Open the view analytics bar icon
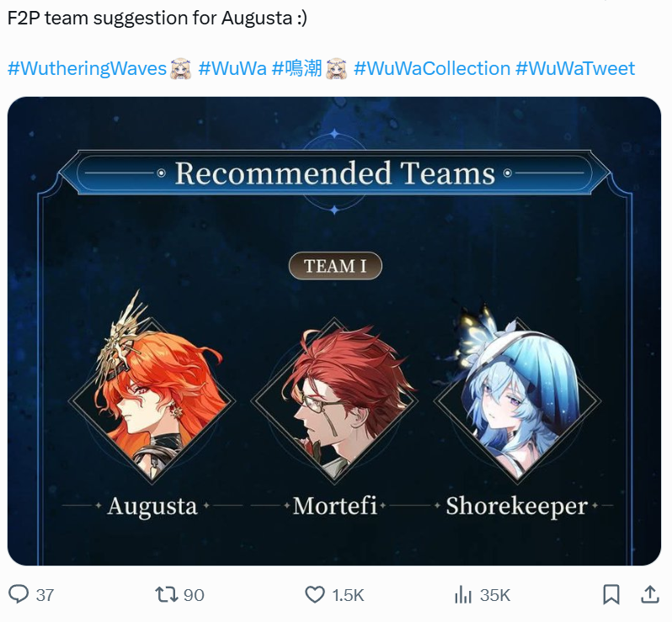Screen dimensions: 672x622 (x=462, y=595)
